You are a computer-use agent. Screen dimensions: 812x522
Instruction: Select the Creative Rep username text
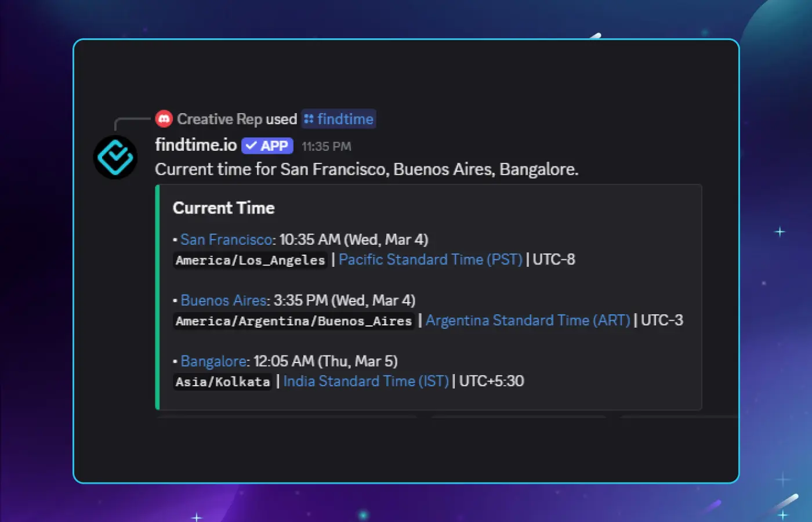[x=217, y=118]
